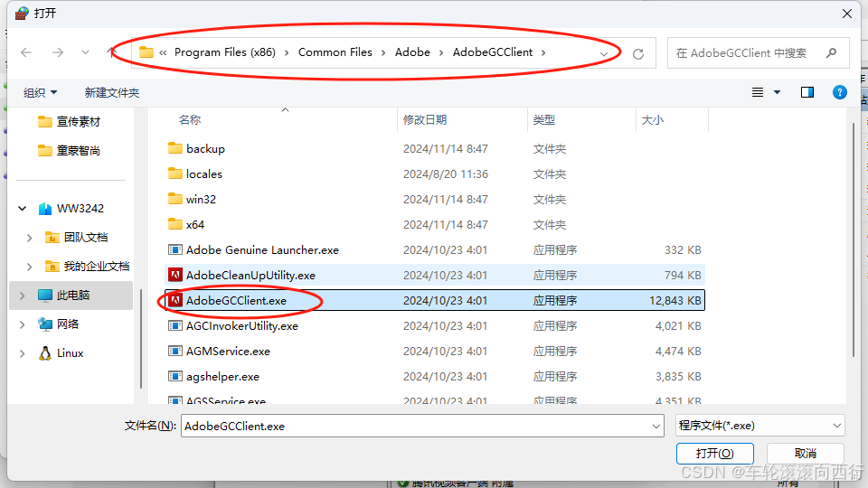The image size is (868, 488).
Task: Click the search magnifier icon
Action: (x=831, y=53)
